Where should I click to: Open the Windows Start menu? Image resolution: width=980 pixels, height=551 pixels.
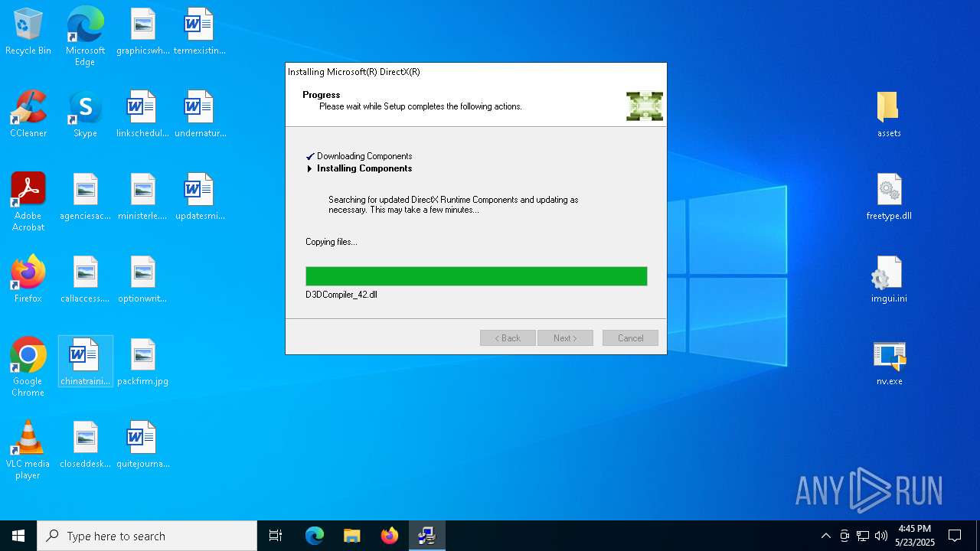(18, 536)
